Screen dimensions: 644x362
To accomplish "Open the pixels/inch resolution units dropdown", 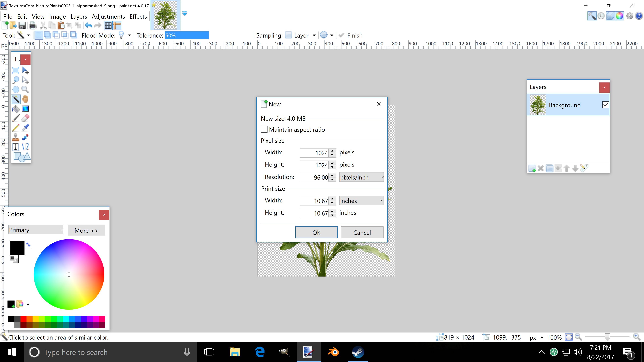I will pyautogui.click(x=361, y=177).
